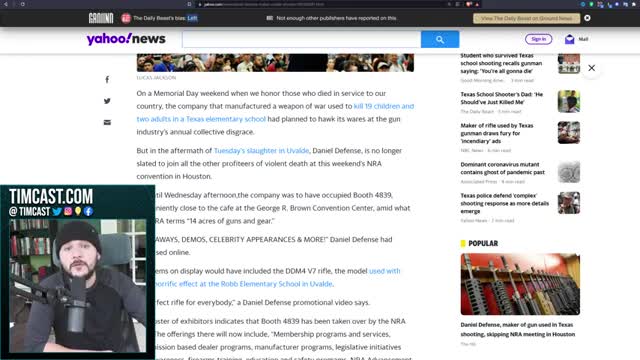Click the Sign in button
Screen dimensions: 640x360
(538, 39)
